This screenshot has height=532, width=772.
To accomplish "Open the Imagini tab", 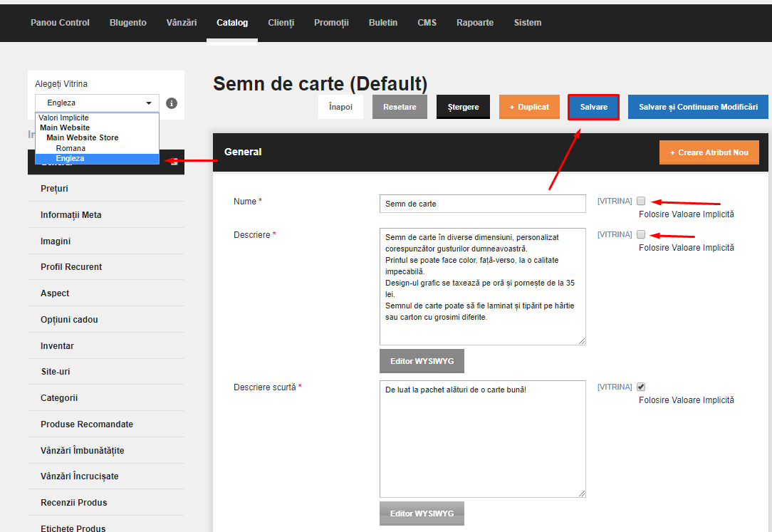I will [106, 241].
